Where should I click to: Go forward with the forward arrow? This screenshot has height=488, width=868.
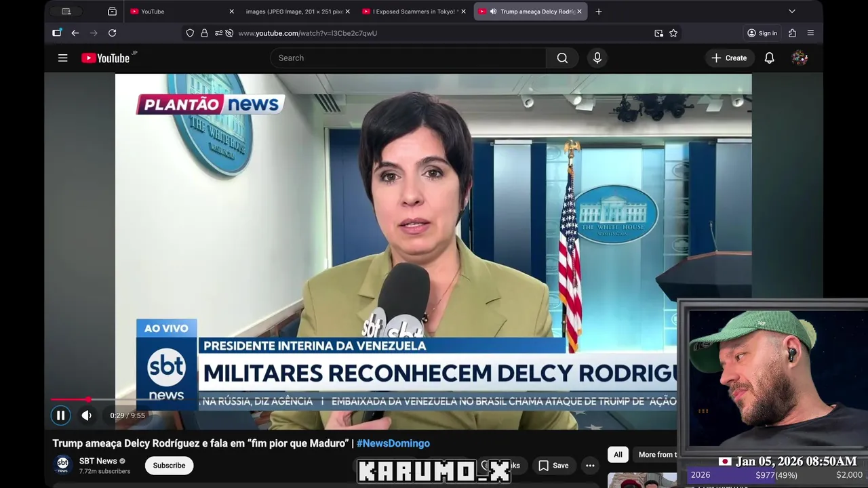(x=94, y=33)
